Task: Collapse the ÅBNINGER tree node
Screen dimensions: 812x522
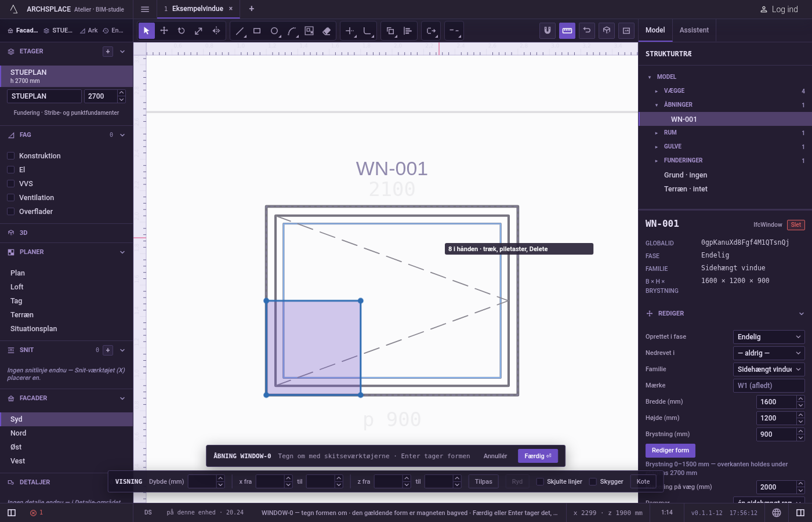Action: (657, 105)
